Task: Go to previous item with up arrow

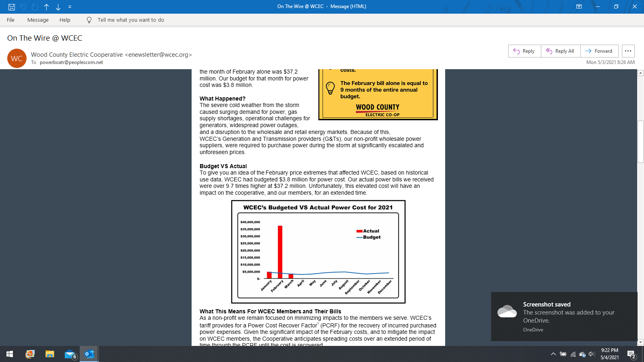Action: pyautogui.click(x=47, y=7)
